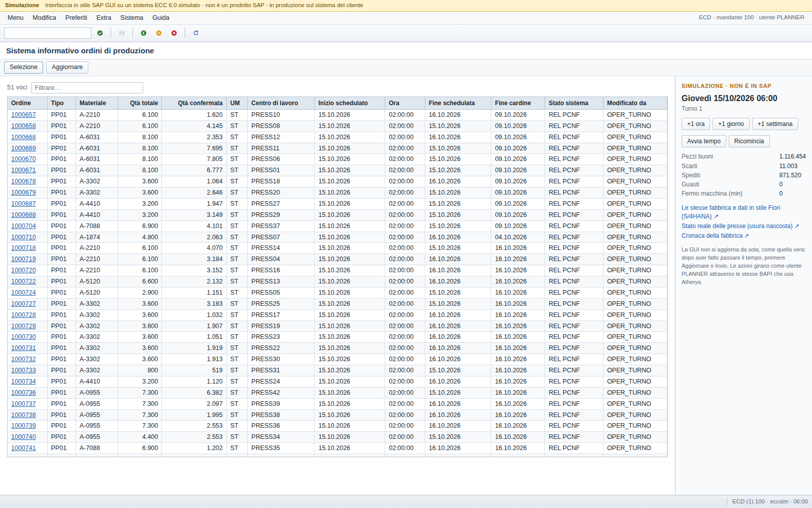Click the confirmed quantity 6.382 cell
This screenshot has height=508, width=812.
194,393
